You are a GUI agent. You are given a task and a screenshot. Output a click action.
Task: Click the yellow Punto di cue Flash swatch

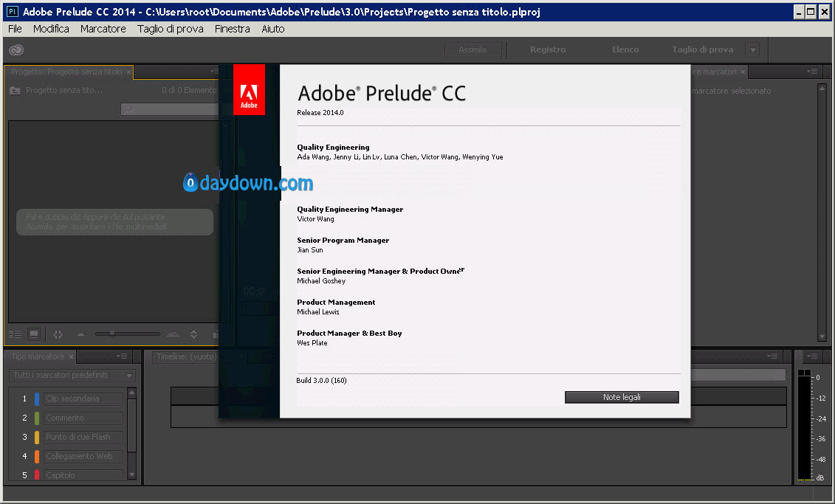point(37,437)
